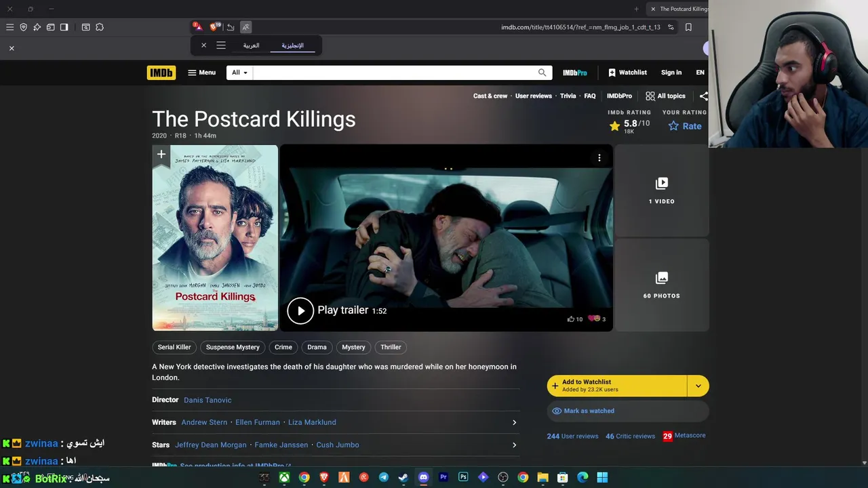Click the translate icon in address bar
The width and height of the screenshot is (868, 488).
tap(245, 27)
